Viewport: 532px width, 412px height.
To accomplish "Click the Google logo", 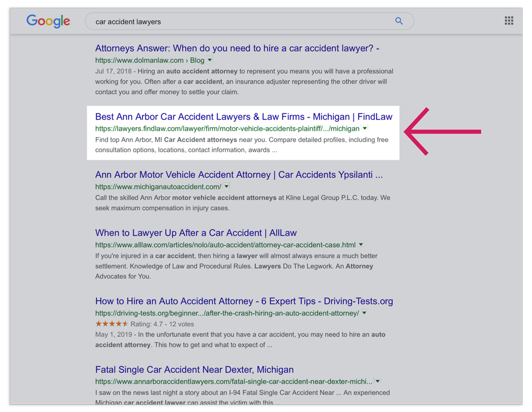I will coord(48,21).
